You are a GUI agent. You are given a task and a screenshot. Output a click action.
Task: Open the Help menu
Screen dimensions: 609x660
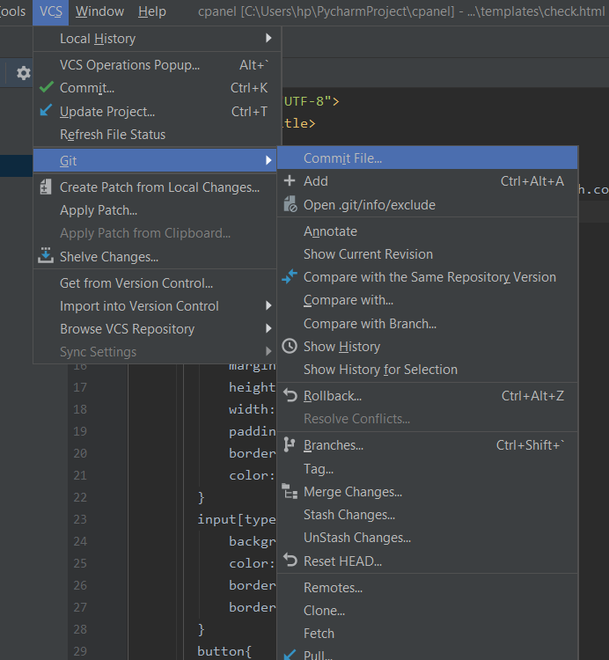click(x=152, y=11)
